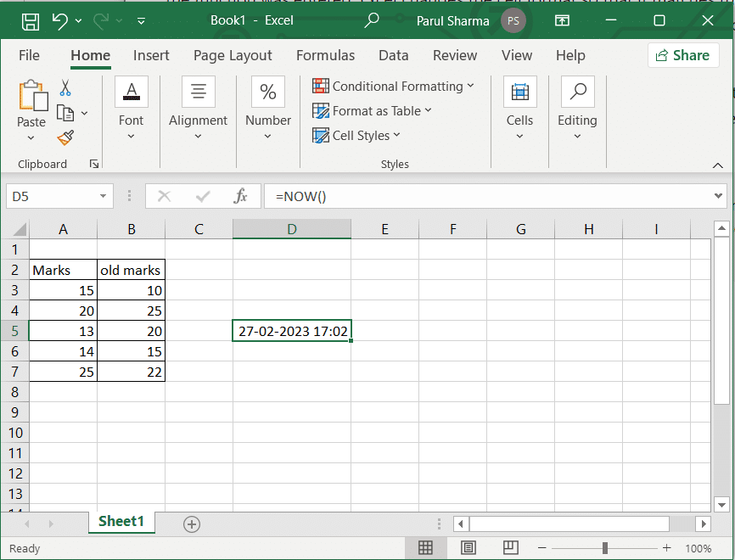Click the Search magnifier in title bar
The image size is (735, 560).
pyautogui.click(x=371, y=20)
